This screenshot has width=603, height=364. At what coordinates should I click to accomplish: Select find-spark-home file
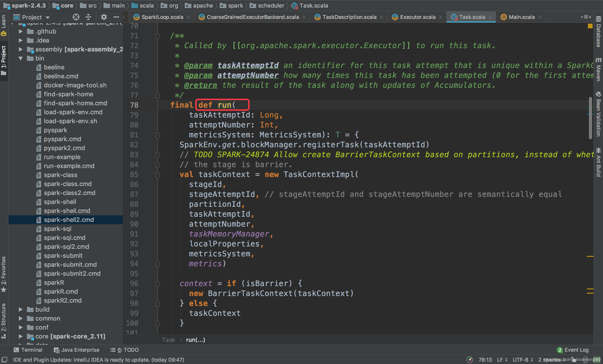pos(68,94)
